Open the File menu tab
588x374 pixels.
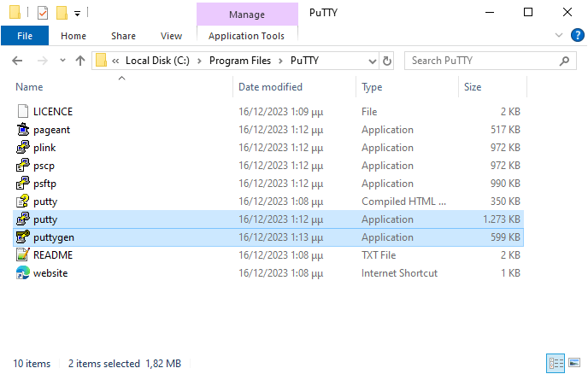click(x=25, y=36)
